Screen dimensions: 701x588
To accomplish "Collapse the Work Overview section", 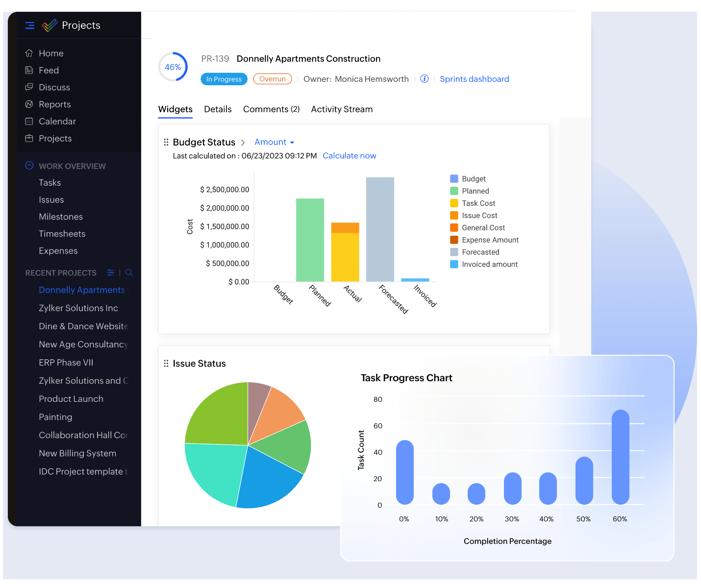I will click(29, 166).
